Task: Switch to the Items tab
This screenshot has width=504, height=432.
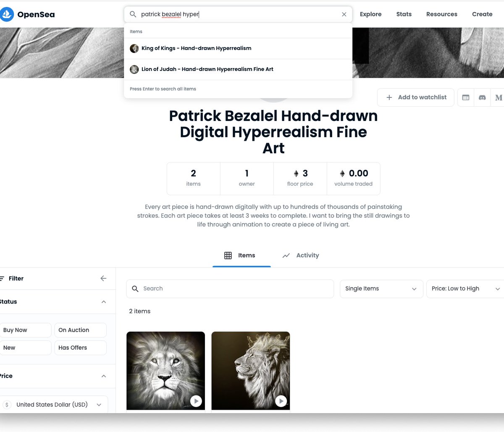Action: pyautogui.click(x=241, y=255)
